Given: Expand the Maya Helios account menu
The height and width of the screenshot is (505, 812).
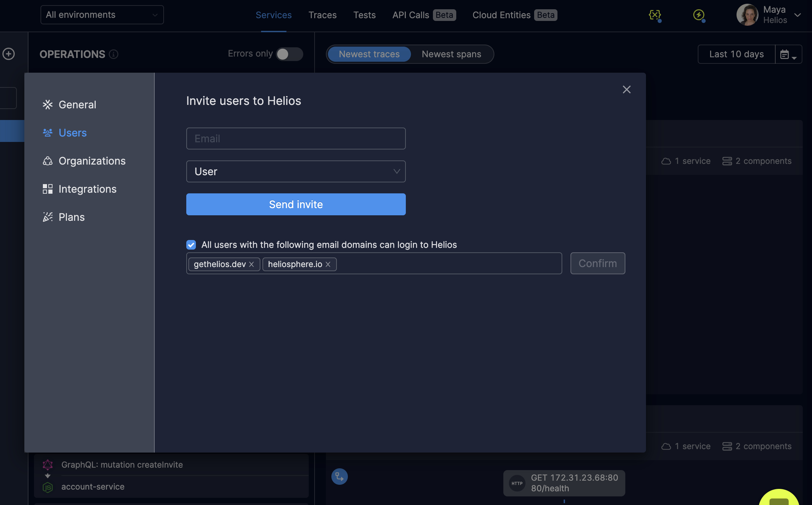Looking at the screenshot, I should click(x=798, y=15).
